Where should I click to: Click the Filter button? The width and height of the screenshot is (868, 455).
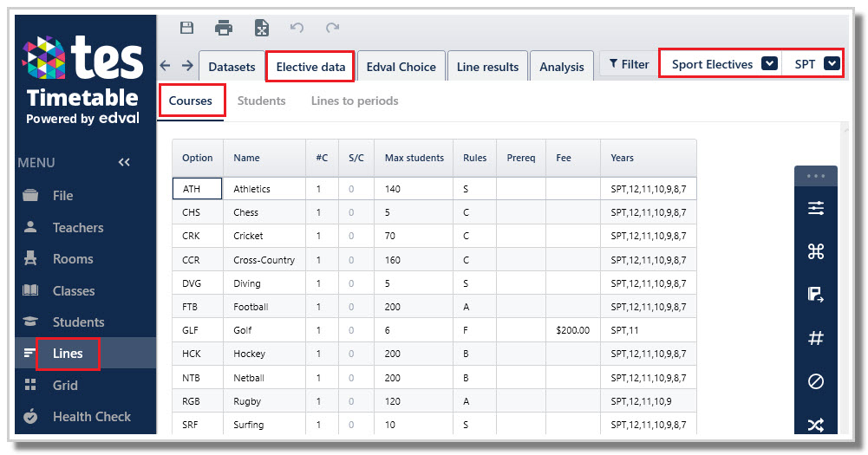629,64
